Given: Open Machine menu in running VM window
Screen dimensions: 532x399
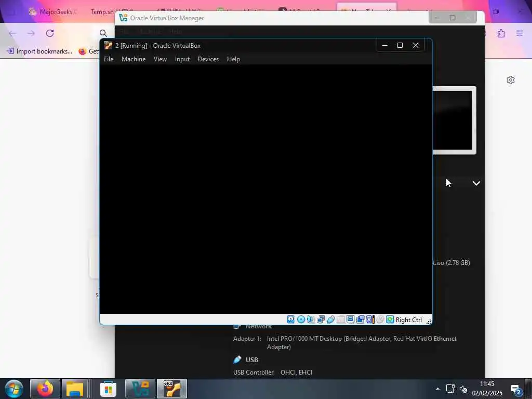Looking at the screenshot, I should click(x=134, y=59).
